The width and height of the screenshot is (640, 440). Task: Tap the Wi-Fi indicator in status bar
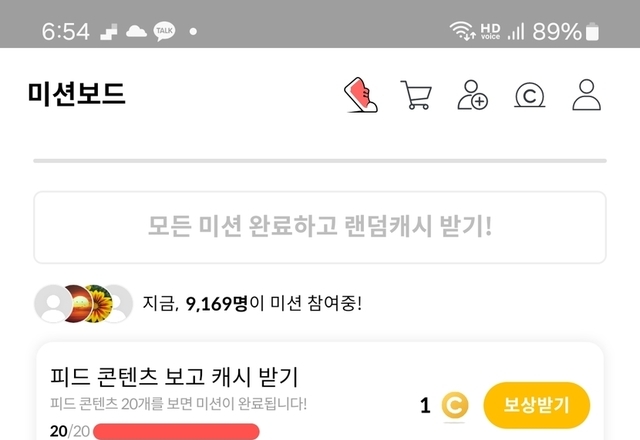pyautogui.click(x=462, y=31)
